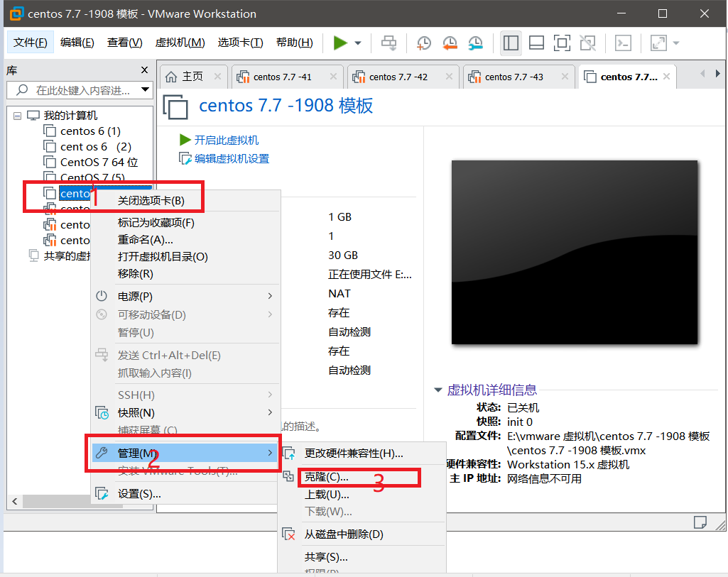Image resolution: width=728 pixels, height=577 pixels.
Task: Choose 标记为收藏项(F) in context menu
Action: (156, 223)
